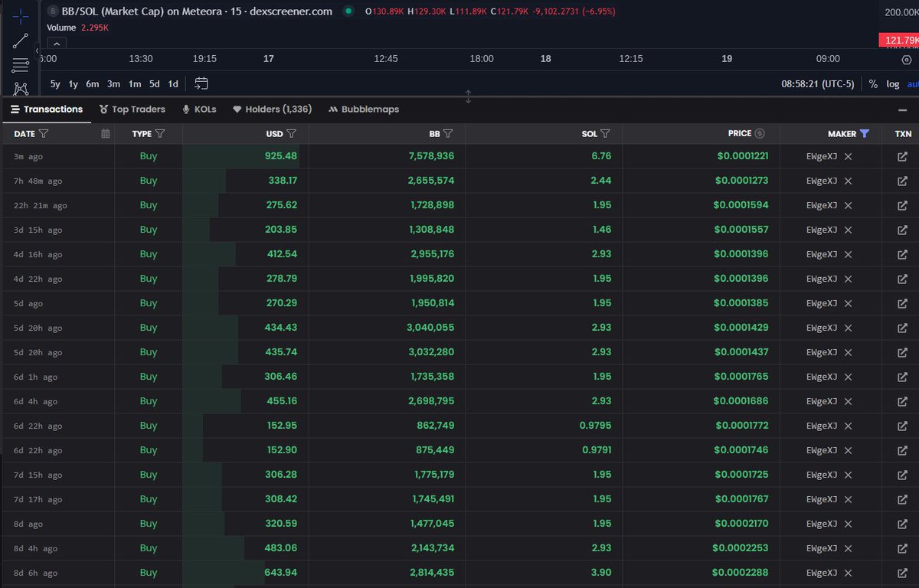Remove maker filter on 8d ago row
Screen dimensions: 919x588
tap(848, 524)
